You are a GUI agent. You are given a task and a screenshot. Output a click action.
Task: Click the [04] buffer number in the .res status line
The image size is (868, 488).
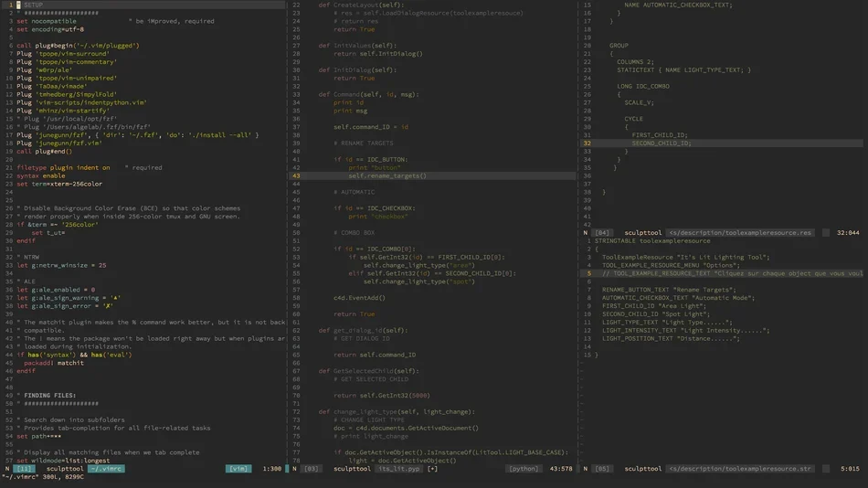click(602, 233)
